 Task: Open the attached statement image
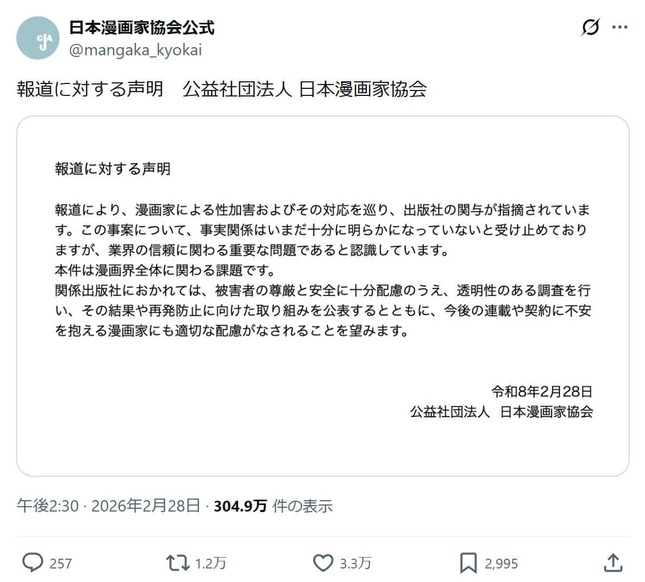click(323, 296)
